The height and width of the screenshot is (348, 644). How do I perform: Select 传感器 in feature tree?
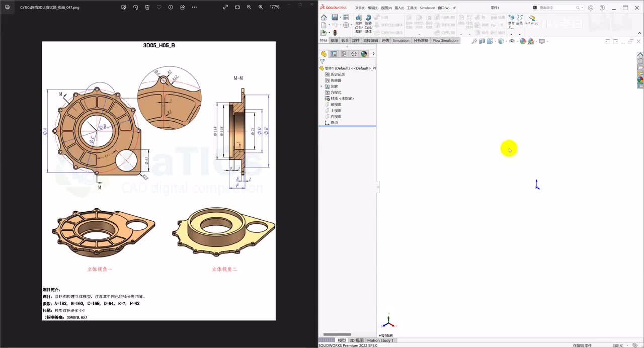[333, 80]
